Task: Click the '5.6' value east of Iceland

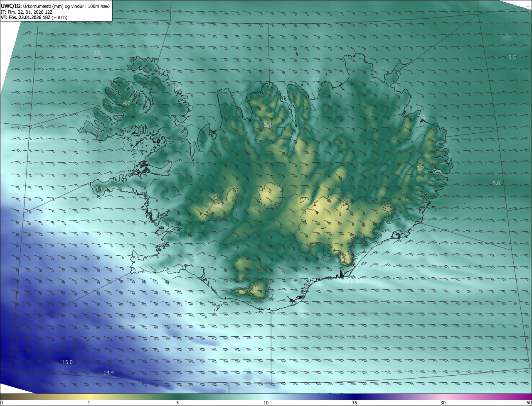Action: tap(496, 183)
